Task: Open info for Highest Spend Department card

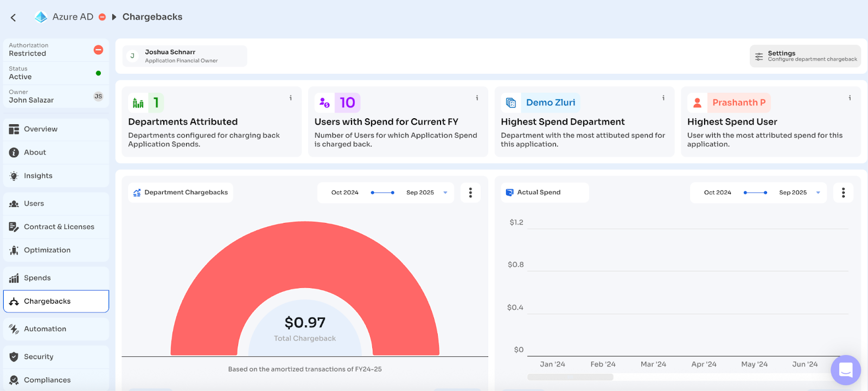Action: 663,98
